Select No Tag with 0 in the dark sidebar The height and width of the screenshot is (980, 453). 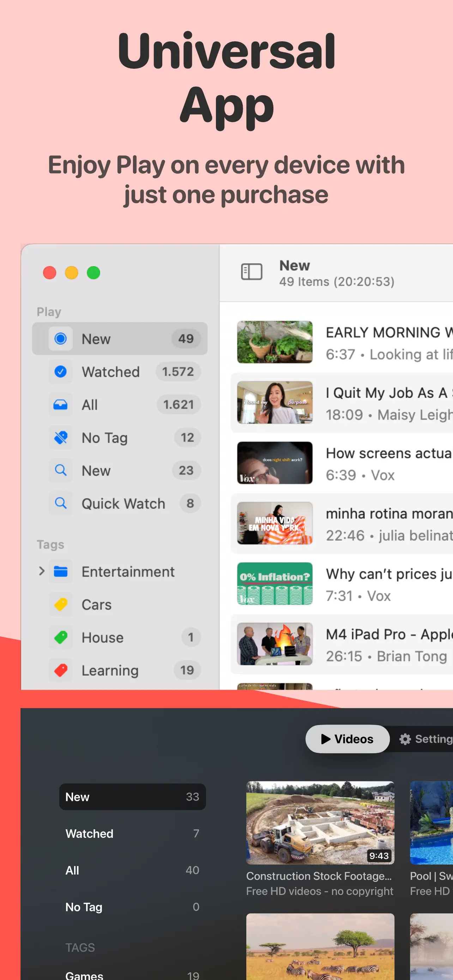132,907
